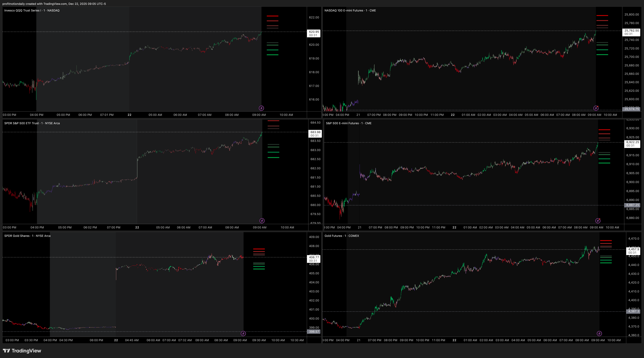The image size is (644, 358).
Task: Click bottom green level line in Gold Futures chart
Action: [x=606, y=263]
